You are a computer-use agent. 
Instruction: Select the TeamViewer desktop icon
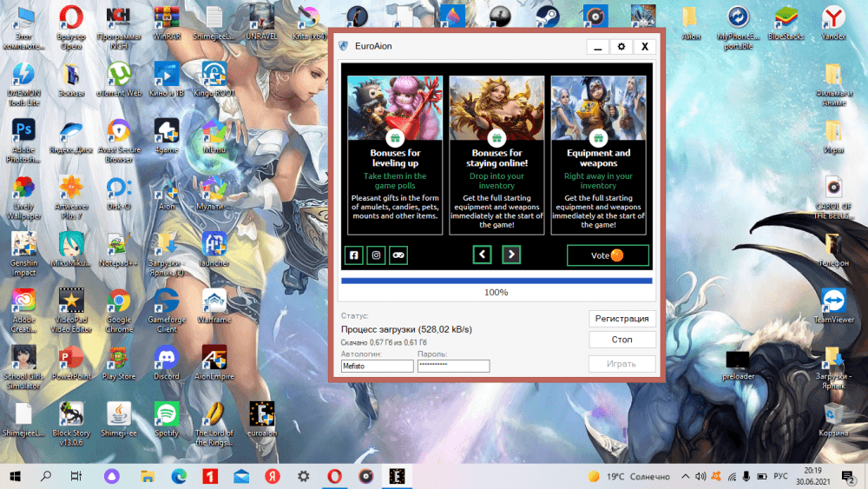pos(833,304)
